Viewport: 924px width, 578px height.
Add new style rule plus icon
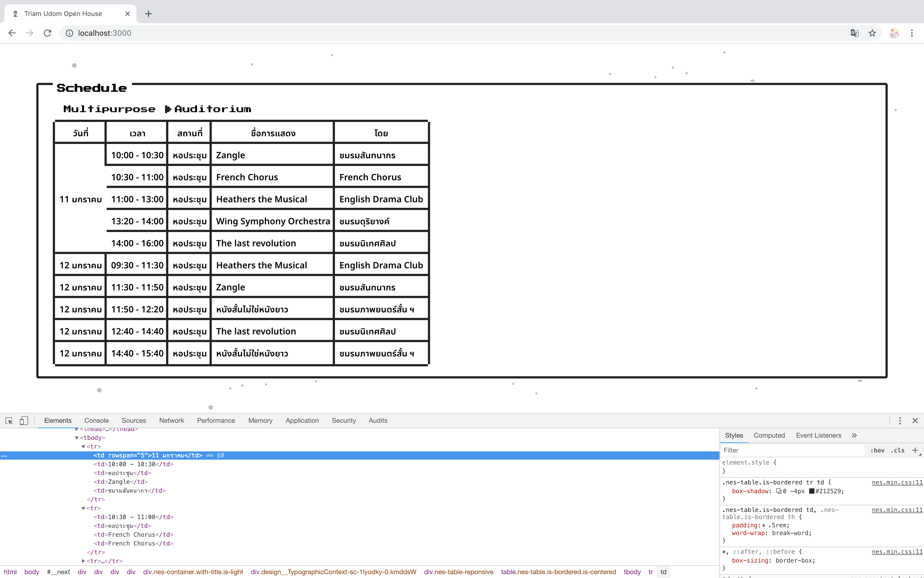click(915, 450)
